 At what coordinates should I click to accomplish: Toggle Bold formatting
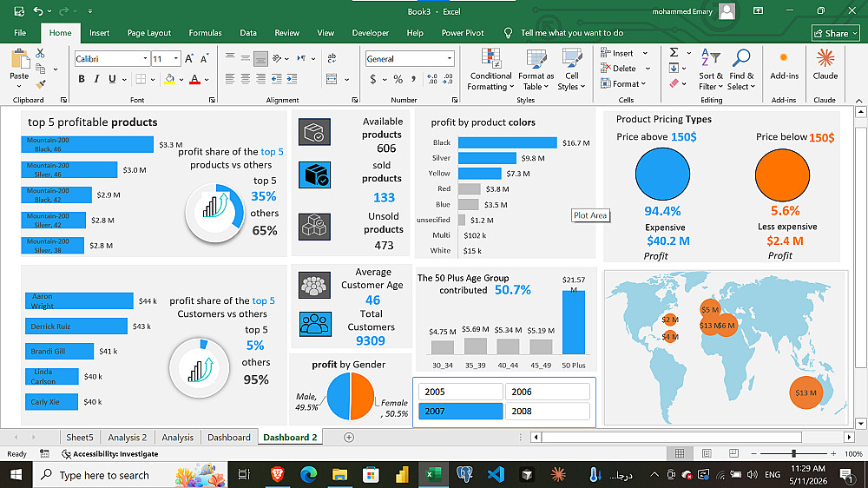click(82, 79)
